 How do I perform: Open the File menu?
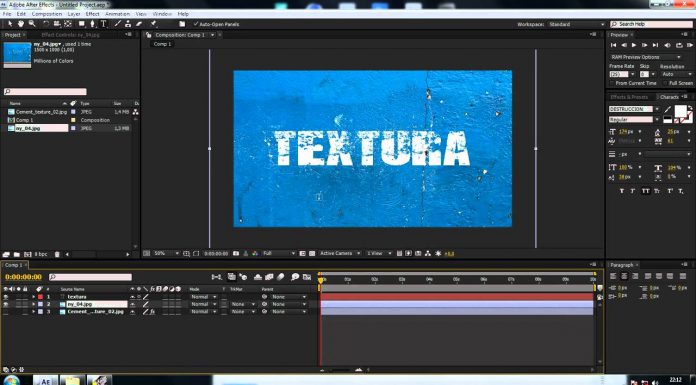[7, 14]
